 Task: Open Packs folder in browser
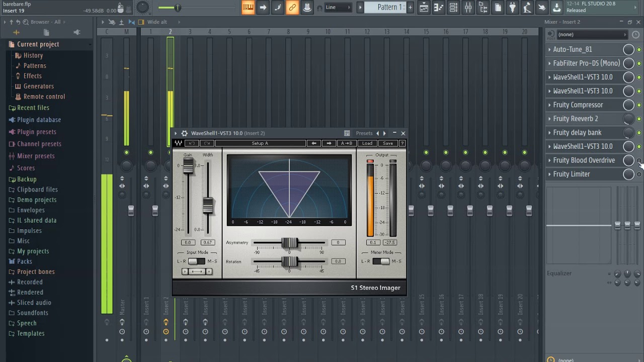[24, 261]
